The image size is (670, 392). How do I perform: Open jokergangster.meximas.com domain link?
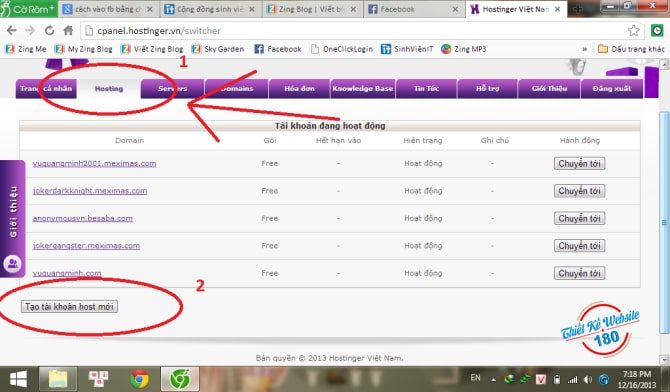point(86,245)
